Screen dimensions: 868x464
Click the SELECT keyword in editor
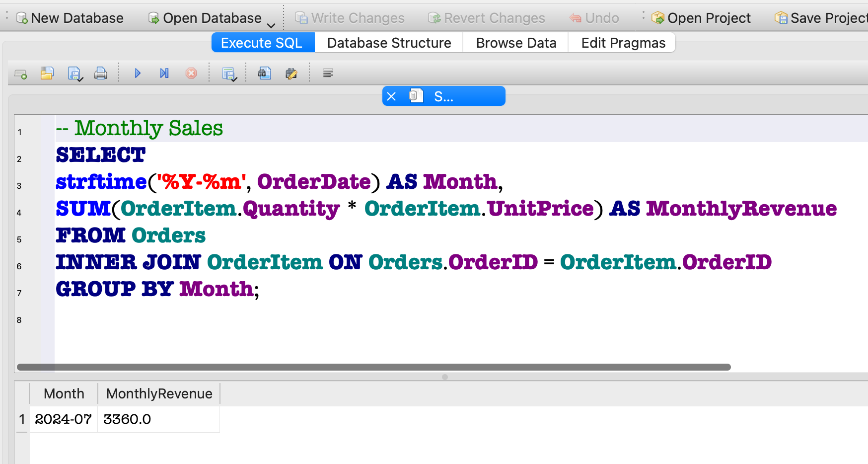coord(101,155)
